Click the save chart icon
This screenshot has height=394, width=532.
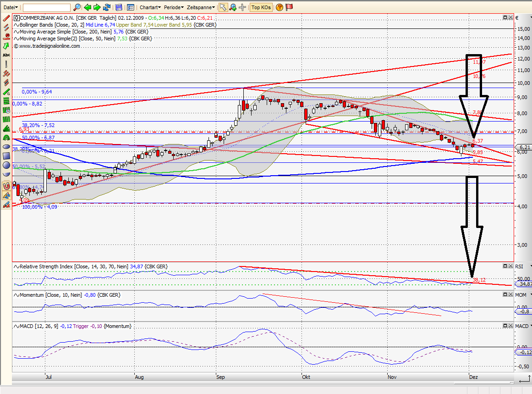point(119,7)
